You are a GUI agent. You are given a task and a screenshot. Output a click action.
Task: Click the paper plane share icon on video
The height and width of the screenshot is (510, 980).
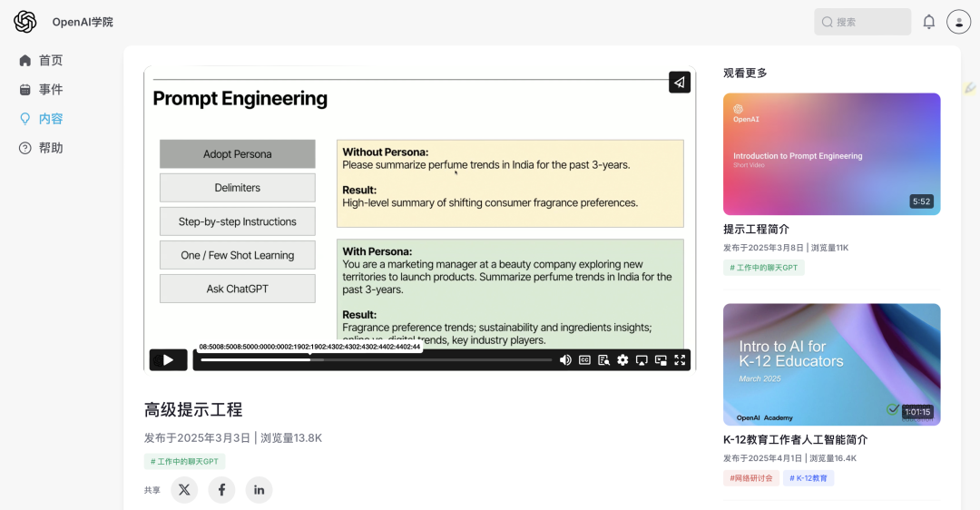[680, 83]
